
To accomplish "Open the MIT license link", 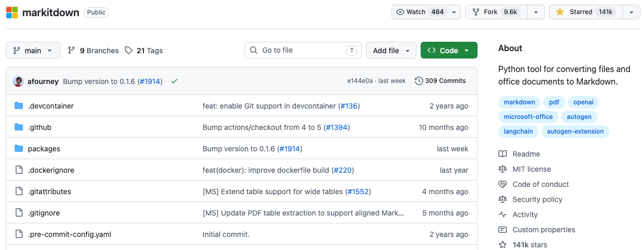I will pyautogui.click(x=524, y=169).
